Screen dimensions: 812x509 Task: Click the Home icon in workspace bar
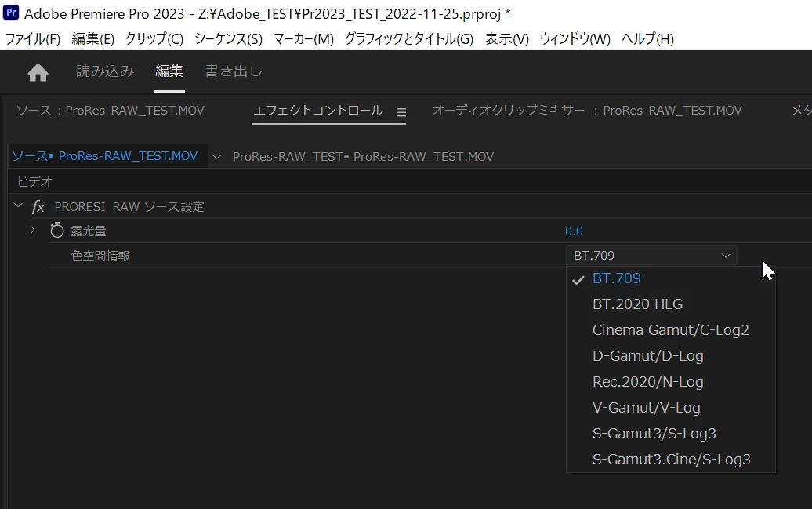[x=38, y=72]
